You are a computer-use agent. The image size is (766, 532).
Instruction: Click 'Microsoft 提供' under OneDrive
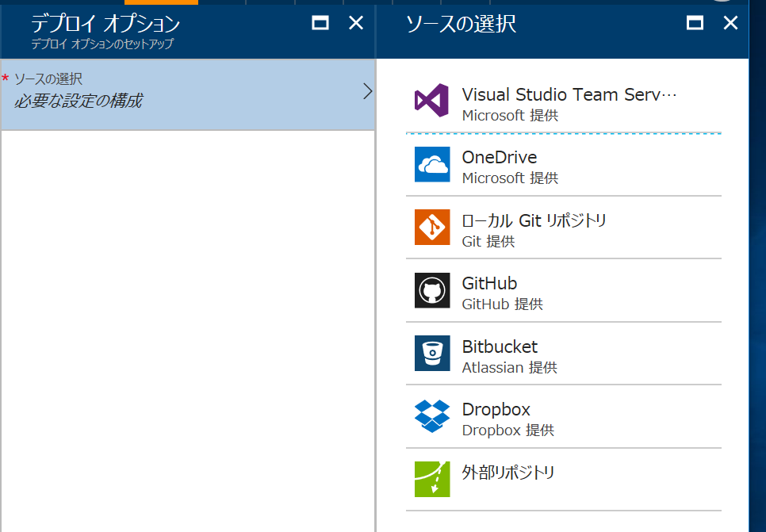tap(510, 178)
